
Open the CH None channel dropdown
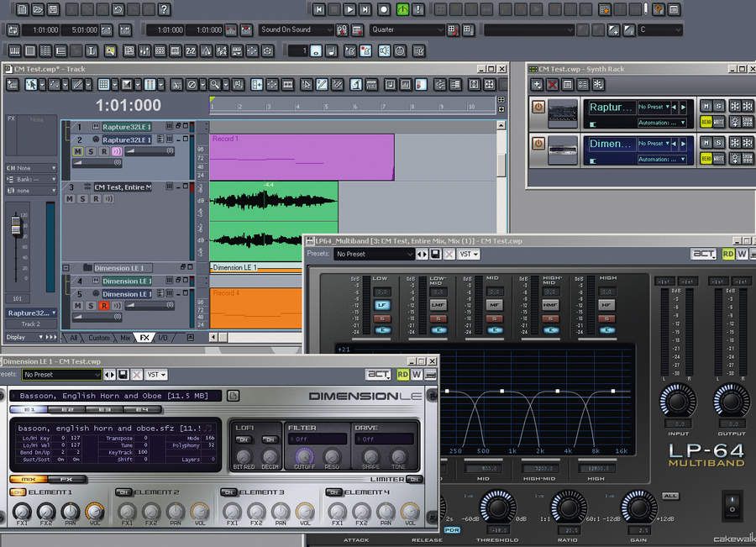(x=31, y=168)
